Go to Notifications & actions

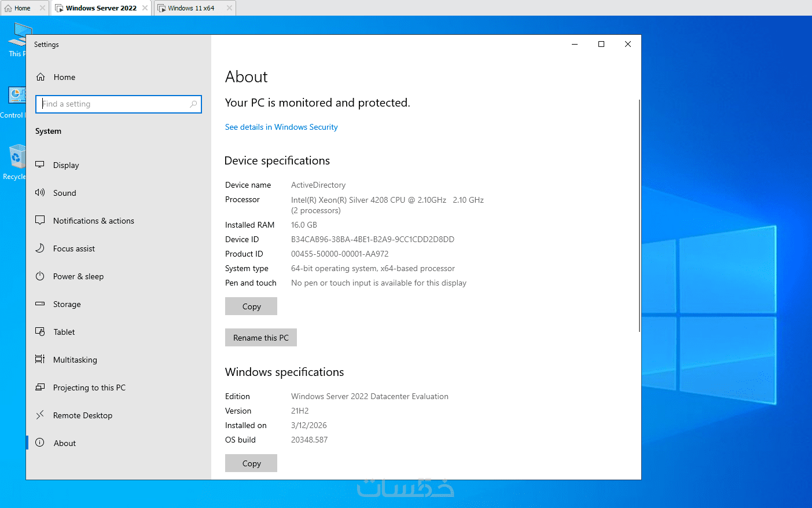coord(119,221)
